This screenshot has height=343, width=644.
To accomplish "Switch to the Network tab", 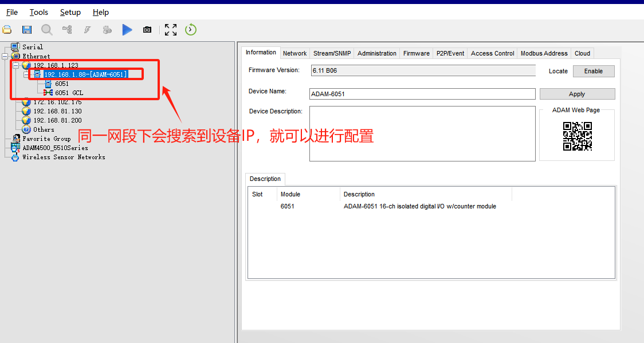I will tap(294, 53).
